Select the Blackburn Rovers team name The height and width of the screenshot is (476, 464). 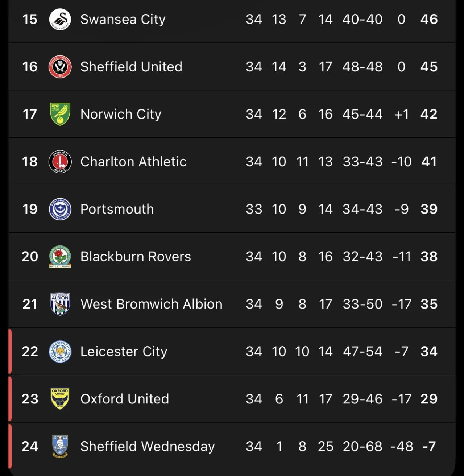point(136,257)
